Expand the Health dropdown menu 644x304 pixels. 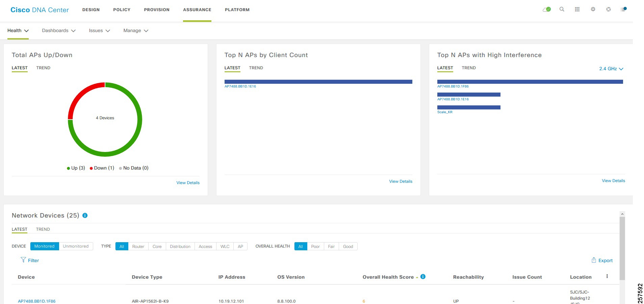18,30
